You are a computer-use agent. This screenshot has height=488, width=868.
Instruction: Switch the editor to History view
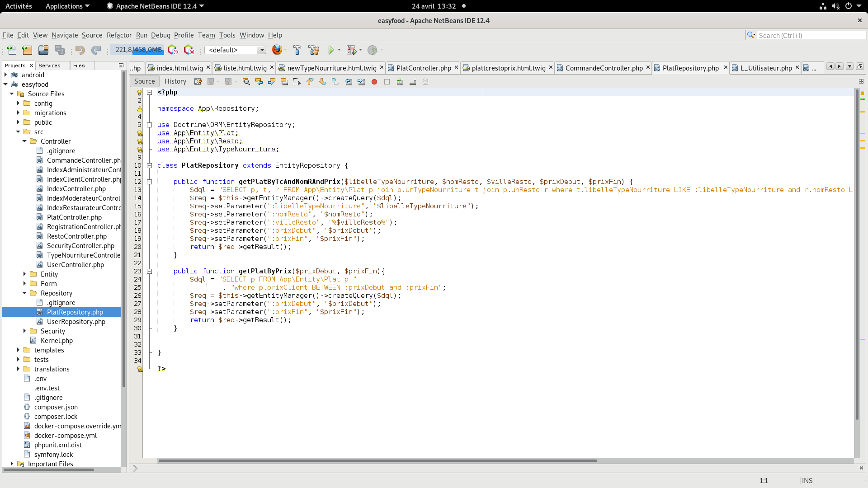175,81
